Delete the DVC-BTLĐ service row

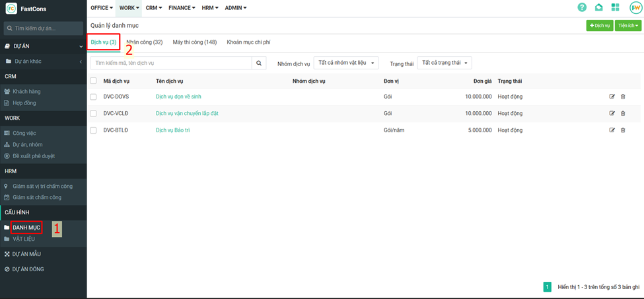(x=623, y=130)
